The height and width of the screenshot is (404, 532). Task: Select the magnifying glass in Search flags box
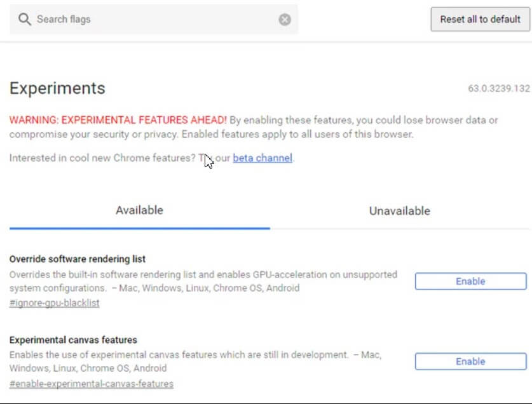[x=25, y=19]
